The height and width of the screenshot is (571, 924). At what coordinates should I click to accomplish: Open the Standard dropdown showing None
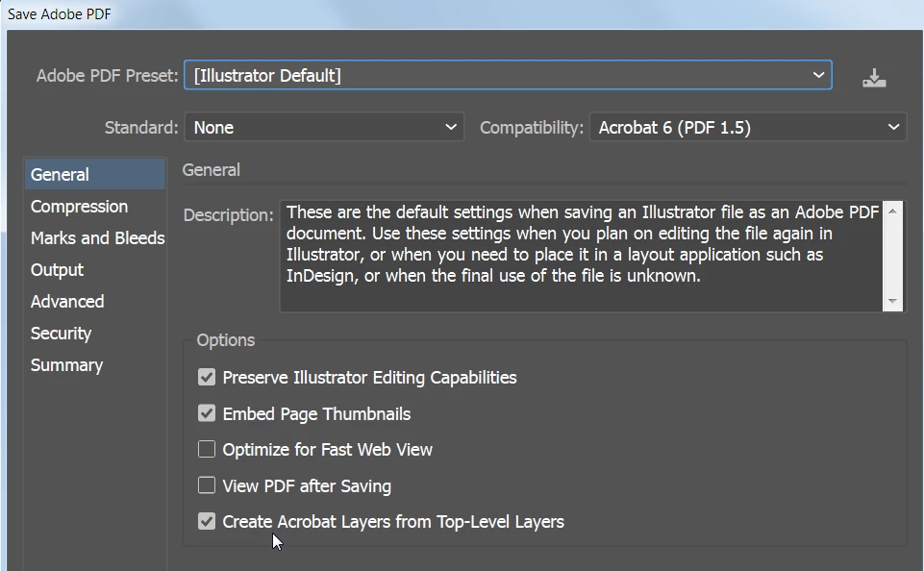(324, 127)
